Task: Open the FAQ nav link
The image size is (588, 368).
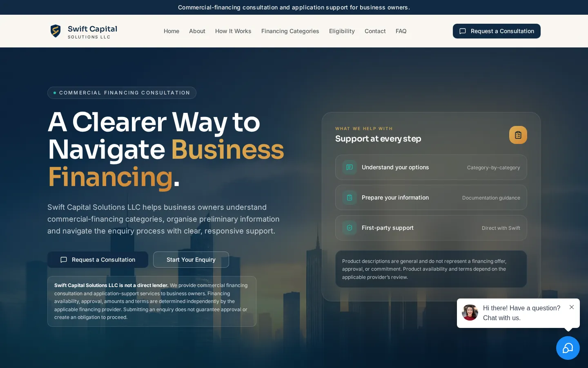Action: pyautogui.click(x=401, y=31)
